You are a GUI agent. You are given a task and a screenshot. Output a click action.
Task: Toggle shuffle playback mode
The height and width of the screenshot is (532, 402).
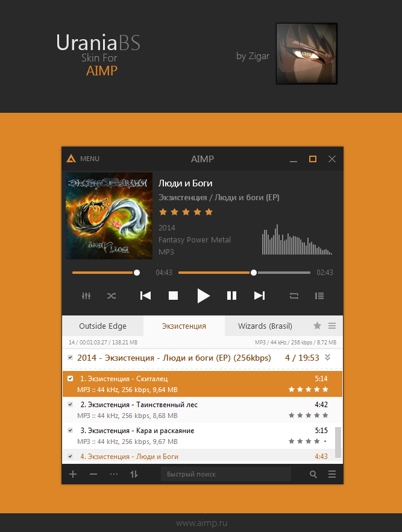point(111,296)
